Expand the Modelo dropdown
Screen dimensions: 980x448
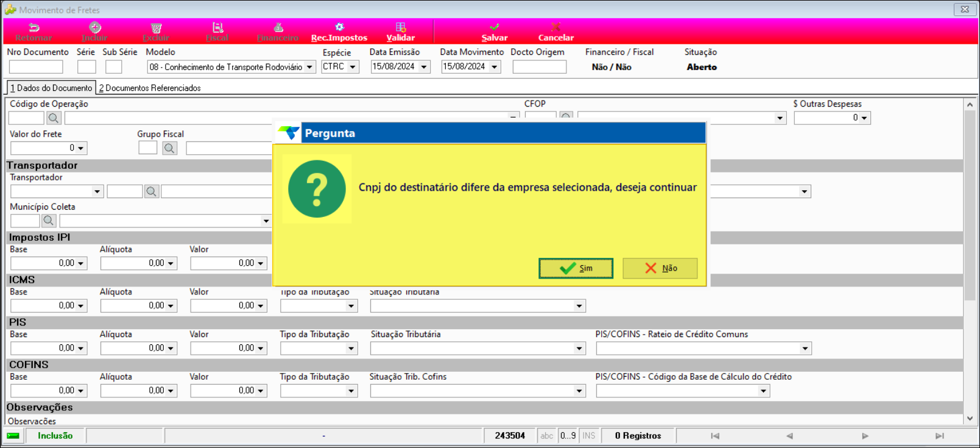pyautogui.click(x=309, y=67)
